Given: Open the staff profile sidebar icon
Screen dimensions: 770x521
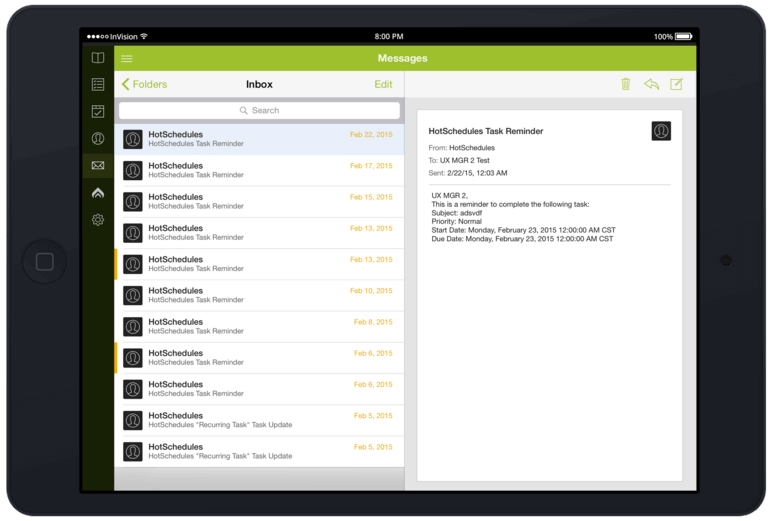Looking at the screenshot, I should [x=98, y=138].
